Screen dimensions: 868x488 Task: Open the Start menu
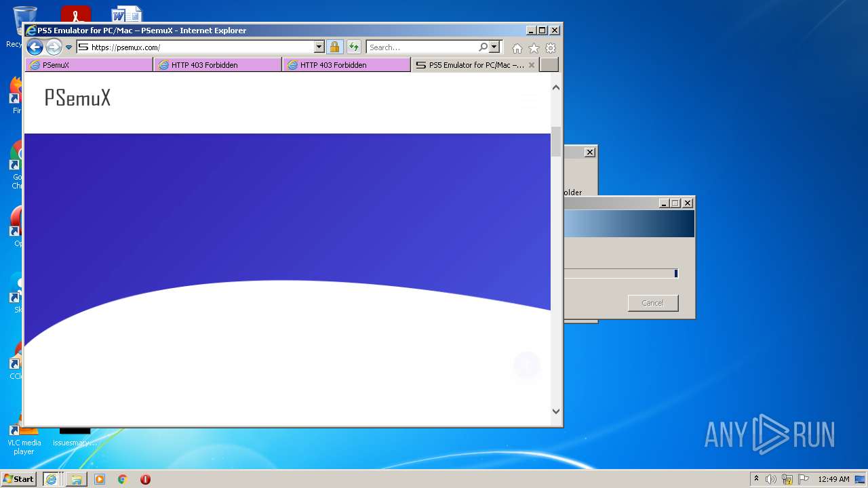click(19, 479)
